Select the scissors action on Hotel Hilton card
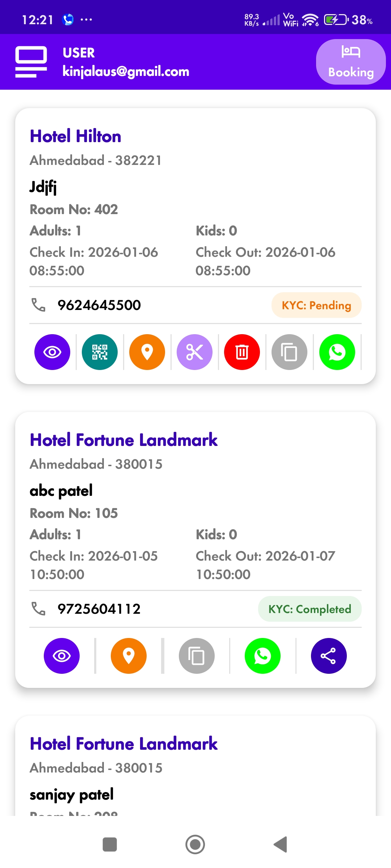 coord(194,352)
